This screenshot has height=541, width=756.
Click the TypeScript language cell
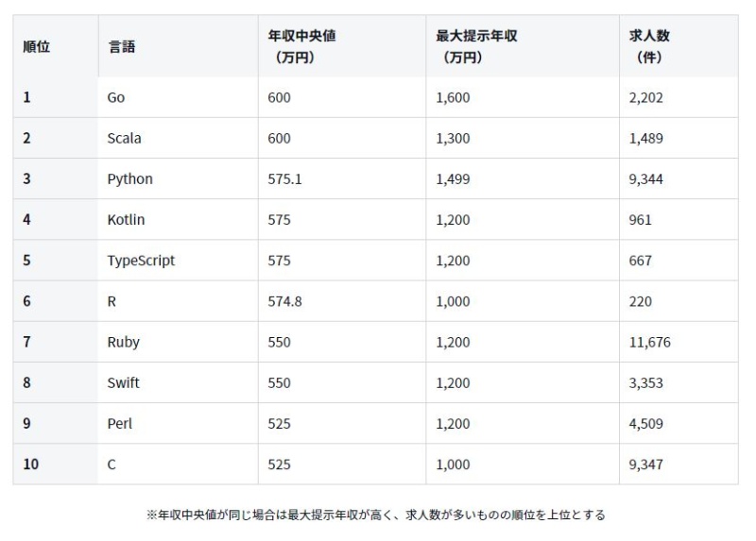142,261
